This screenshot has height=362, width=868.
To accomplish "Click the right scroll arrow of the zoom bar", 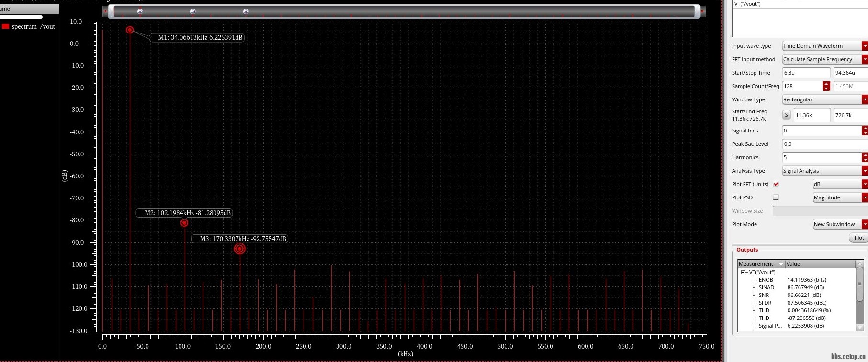I will point(703,11).
